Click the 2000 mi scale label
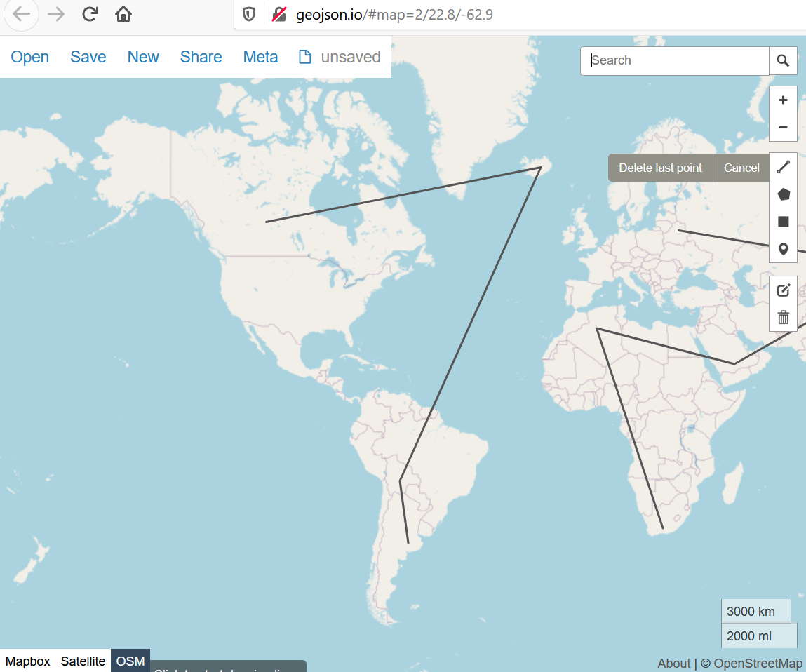The image size is (806, 672). pyautogui.click(x=759, y=636)
